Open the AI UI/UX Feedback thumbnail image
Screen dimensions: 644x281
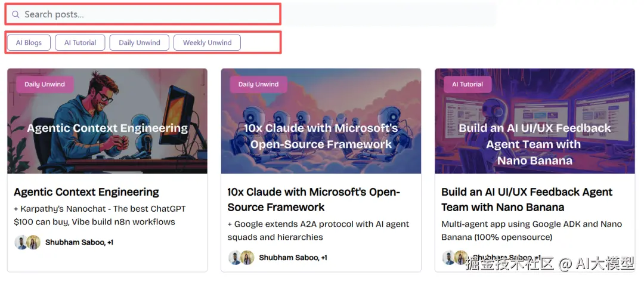534,128
